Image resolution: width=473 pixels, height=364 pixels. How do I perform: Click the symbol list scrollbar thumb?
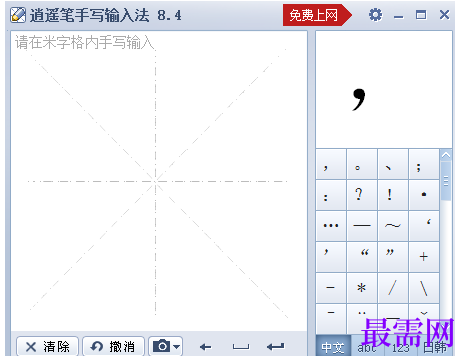point(446,181)
